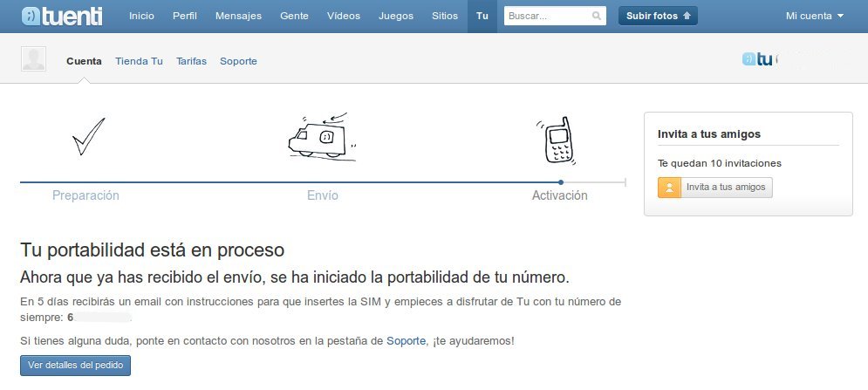Image resolution: width=868 pixels, height=390 pixels.
Task: Click the delivery van Envío icon
Action: (x=322, y=136)
